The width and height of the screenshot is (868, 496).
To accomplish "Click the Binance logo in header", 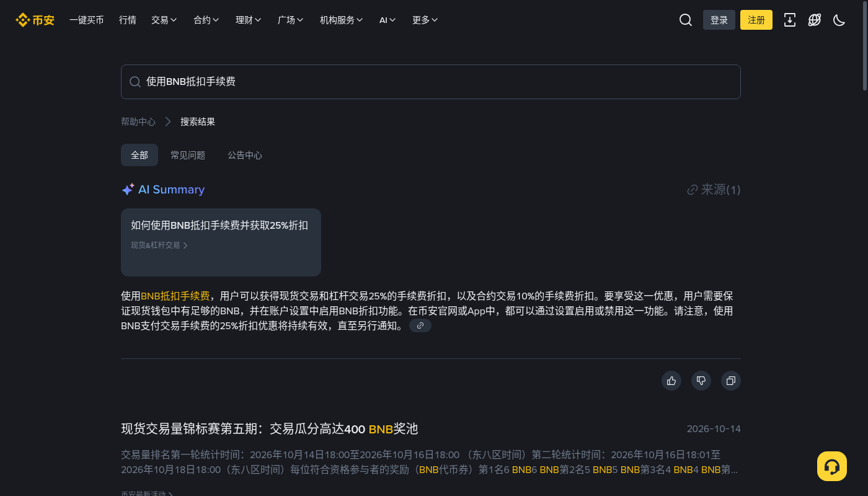I will click(35, 20).
